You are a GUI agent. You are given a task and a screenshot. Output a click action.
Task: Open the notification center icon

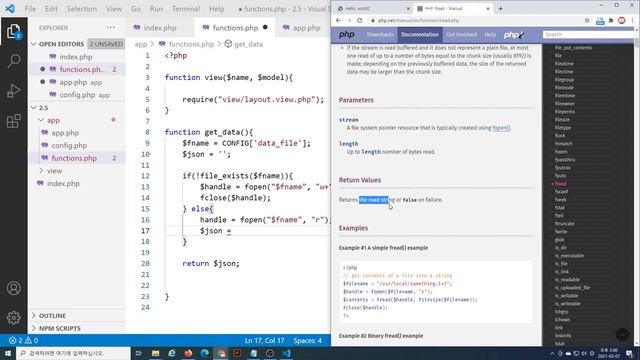point(629,353)
